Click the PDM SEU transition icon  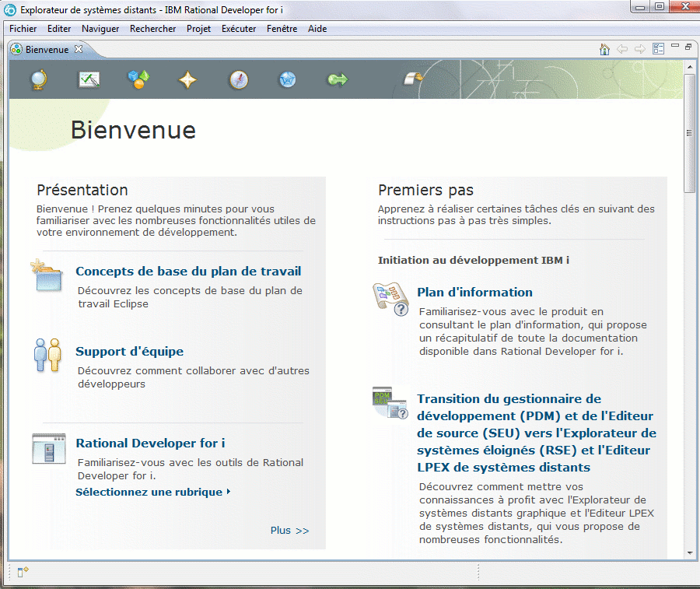pyautogui.click(x=390, y=402)
